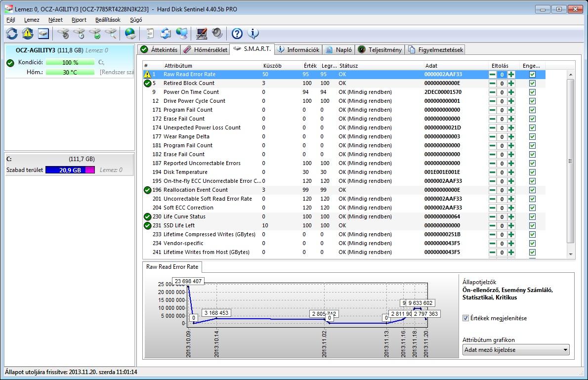Toggle enable checkbox for SSD Life Left

click(x=532, y=225)
